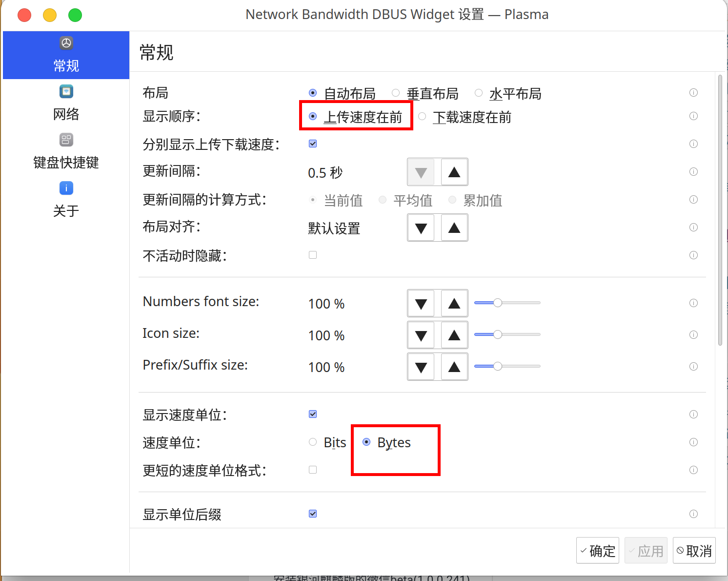Image resolution: width=728 pixels, height=581 pixels.
Task: Show info for Icon size row
Action: click(x=693, y=335)
